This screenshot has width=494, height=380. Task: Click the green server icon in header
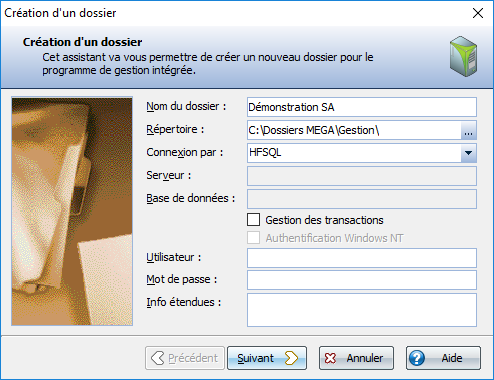point(463,56)
